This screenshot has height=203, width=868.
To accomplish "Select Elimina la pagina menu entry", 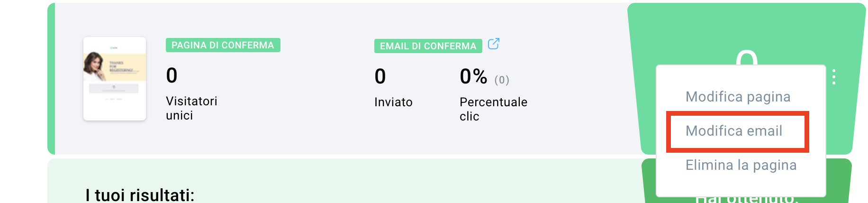I will 741,165.
